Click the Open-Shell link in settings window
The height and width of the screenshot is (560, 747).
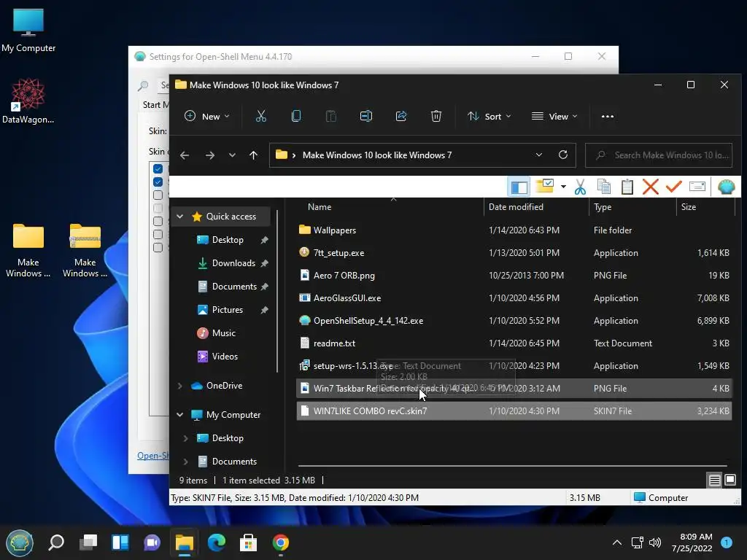point(153,456)
